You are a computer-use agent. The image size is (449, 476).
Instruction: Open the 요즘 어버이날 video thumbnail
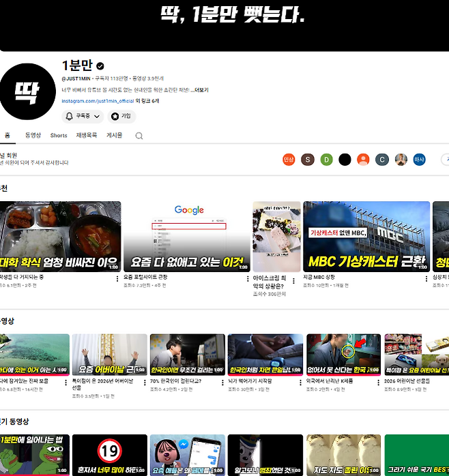[110, 355]
